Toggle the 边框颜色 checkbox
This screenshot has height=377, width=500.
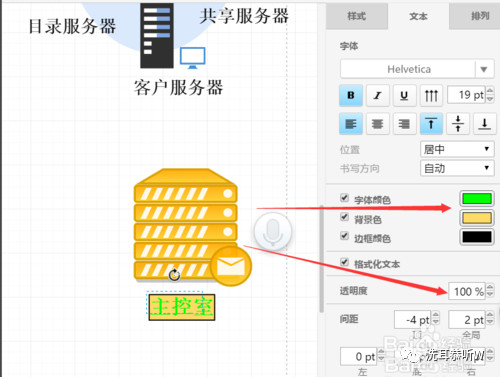345,236
